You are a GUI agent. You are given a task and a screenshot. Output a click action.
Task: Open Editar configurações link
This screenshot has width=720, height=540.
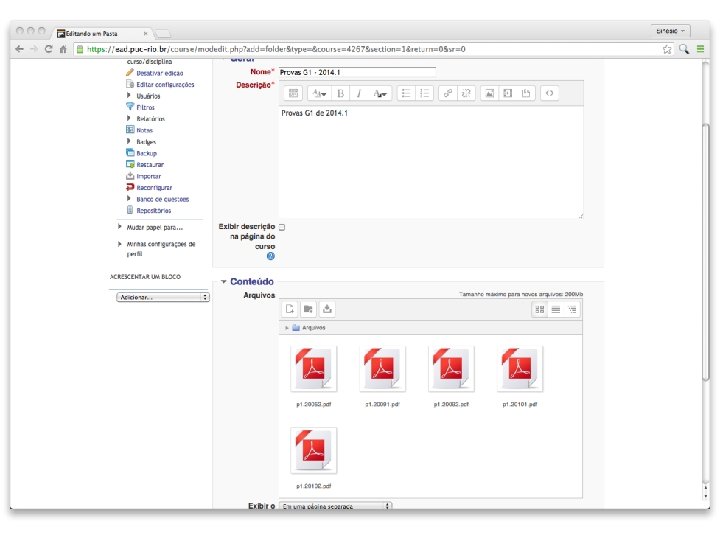(165, 84)
